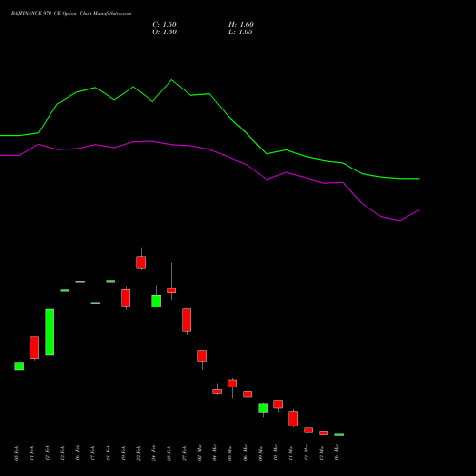Click the open value O: 1.30
Viewport: 476px width, 476px height.
point(165,32)
